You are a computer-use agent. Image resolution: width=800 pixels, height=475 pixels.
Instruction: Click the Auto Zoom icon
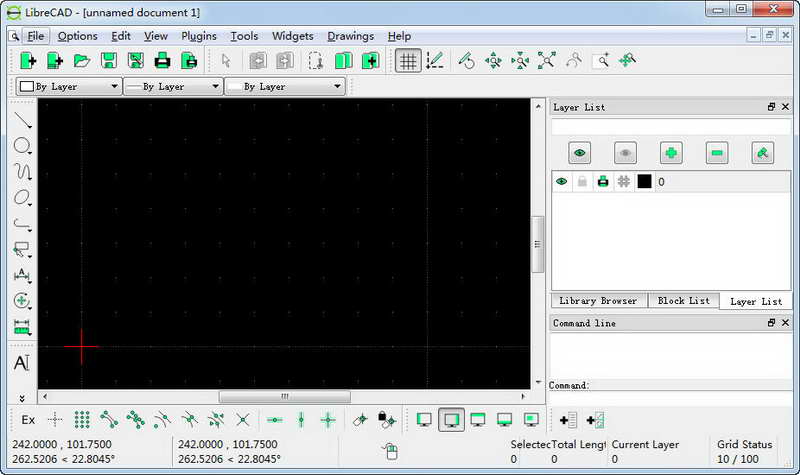click(546, 61)
